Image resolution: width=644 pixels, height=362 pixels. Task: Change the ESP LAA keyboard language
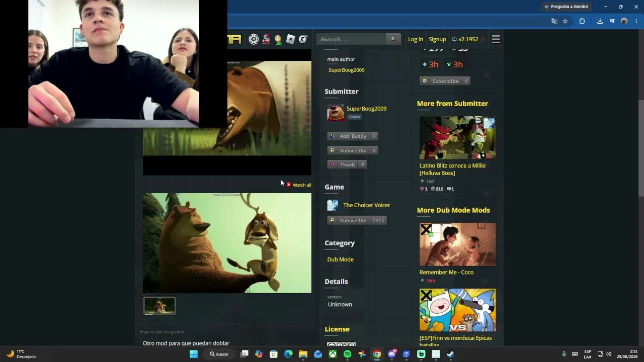588,354
